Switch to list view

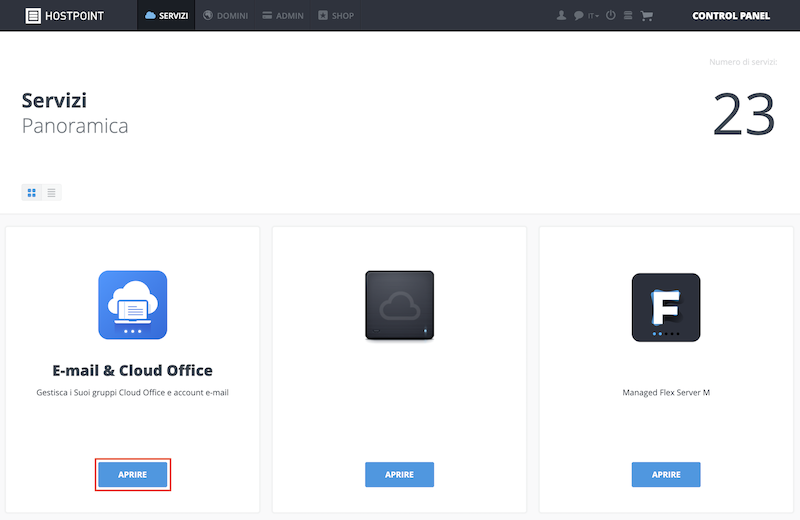pyautogui.click(x=52, y=192)
